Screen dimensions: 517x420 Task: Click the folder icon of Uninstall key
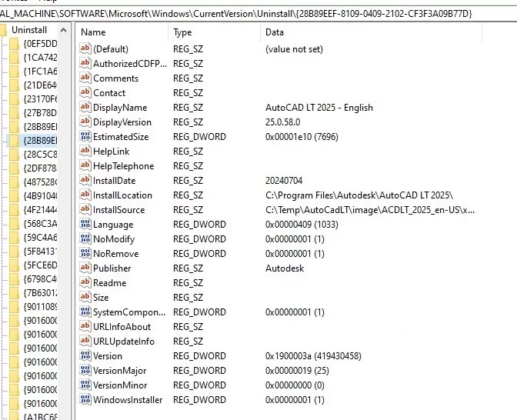coord(3,30)
